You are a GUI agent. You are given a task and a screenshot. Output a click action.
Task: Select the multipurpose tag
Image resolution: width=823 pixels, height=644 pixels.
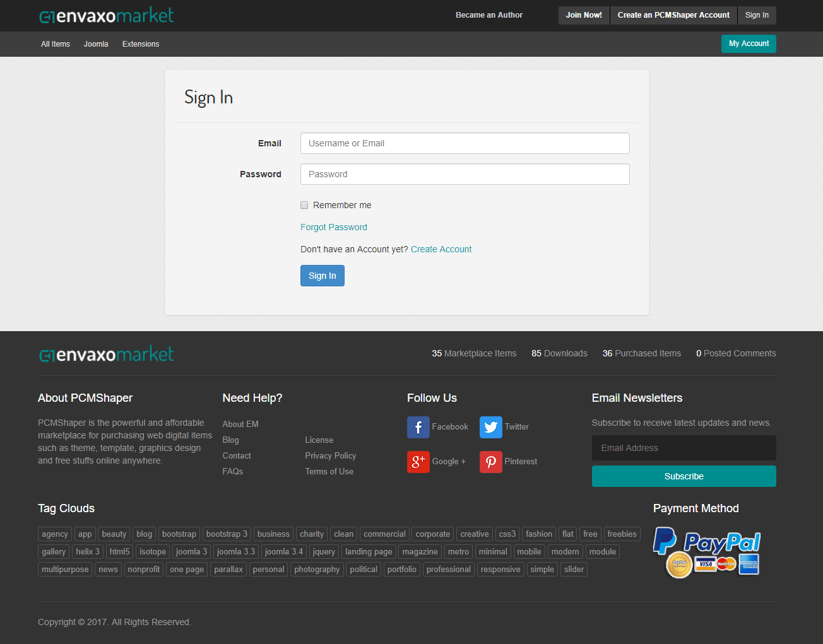65,570
